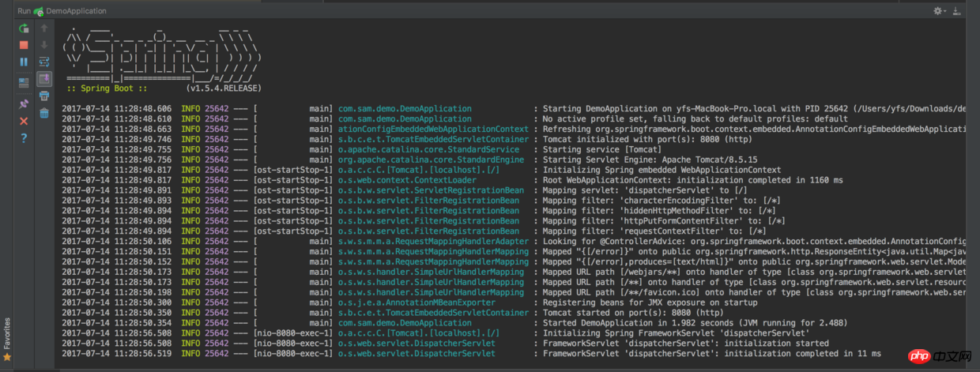Rerun DemoApplication with the green rerun icon

(24, 28)
